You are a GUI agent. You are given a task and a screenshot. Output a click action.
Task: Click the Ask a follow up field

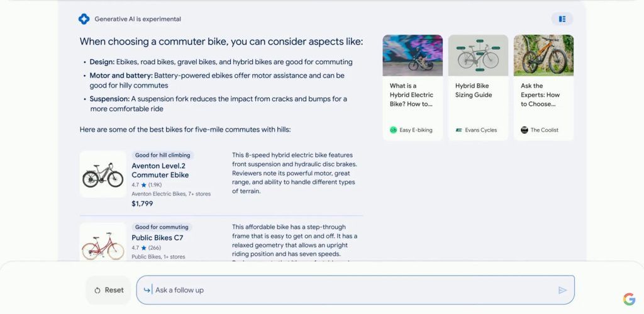coord(352,290)
